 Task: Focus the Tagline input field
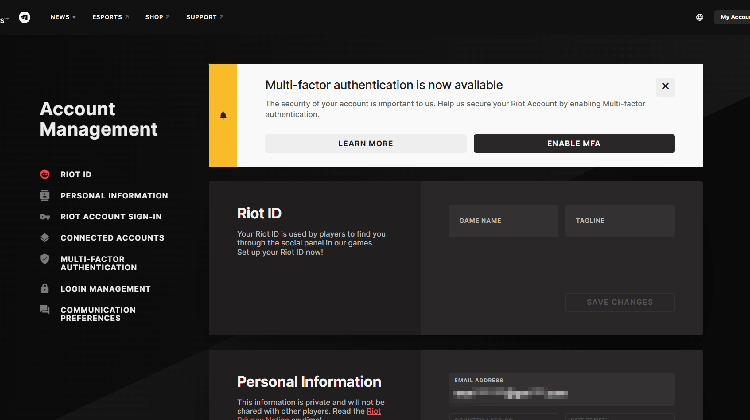(x=620, y=221)
